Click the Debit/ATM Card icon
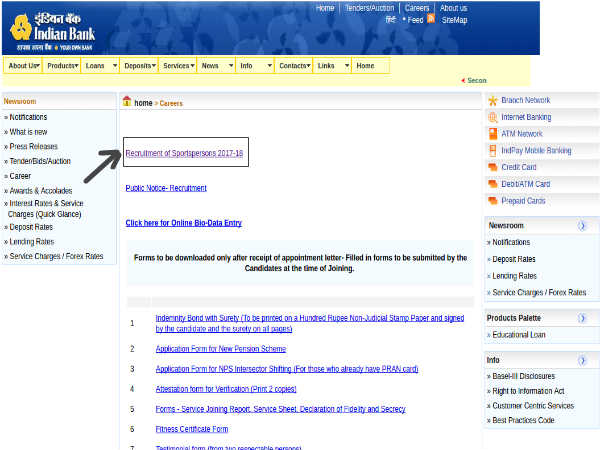 [x=493, y=184]
